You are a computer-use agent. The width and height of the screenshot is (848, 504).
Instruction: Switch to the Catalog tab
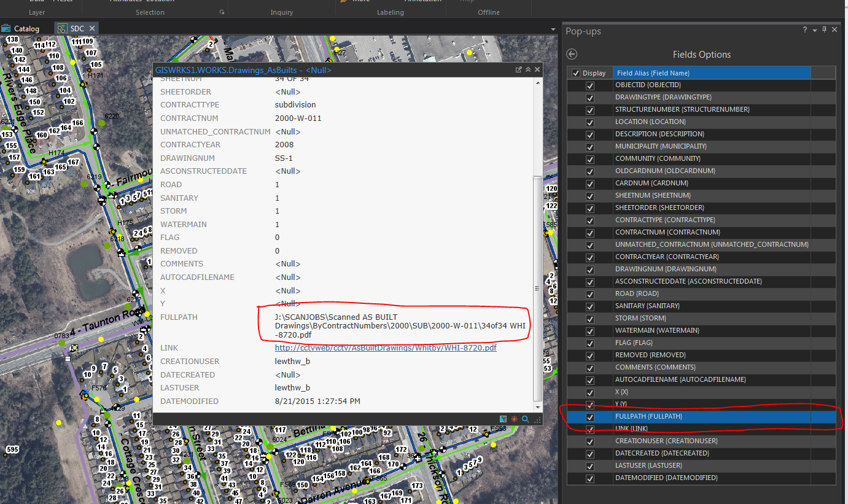tap(21, 28)
